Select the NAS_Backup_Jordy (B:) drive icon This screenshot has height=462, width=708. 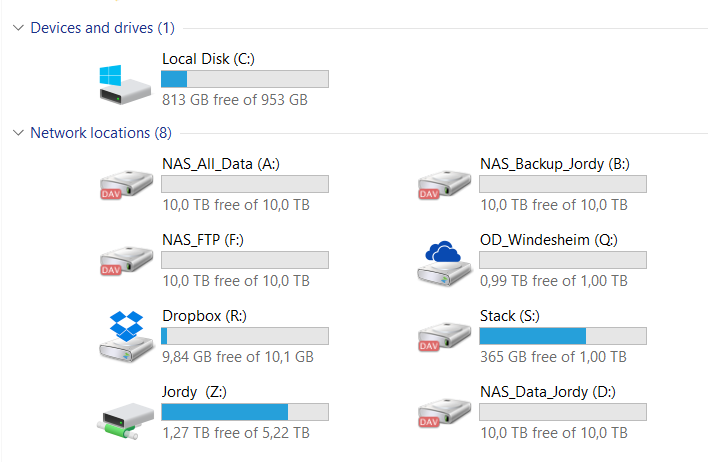[444, 184]
